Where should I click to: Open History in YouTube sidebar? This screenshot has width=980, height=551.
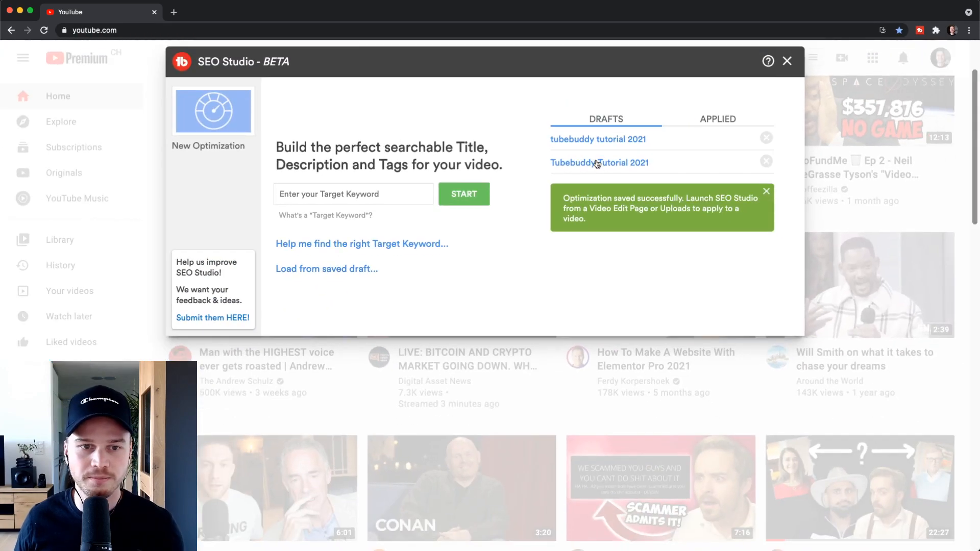71,265
